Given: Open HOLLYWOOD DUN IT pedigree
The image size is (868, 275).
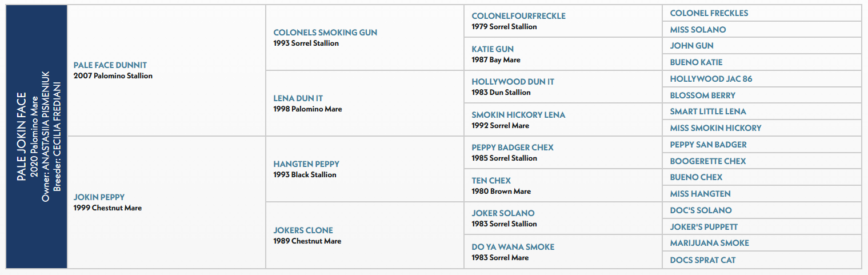Looking at the screenshot, I should click(513, 82).
